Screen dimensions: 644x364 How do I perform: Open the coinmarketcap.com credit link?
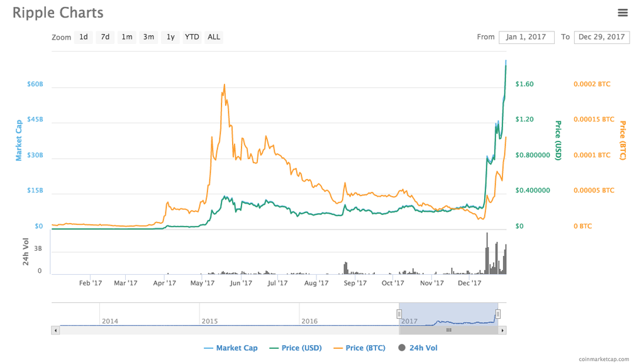pos(604,360)
